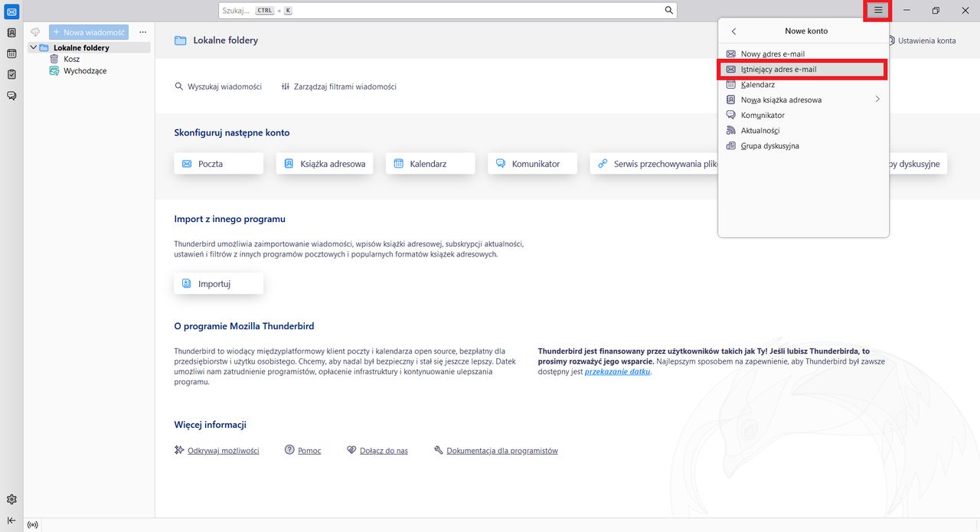Select the Kosz folder
Screen dimensions: 980x532
tap(72, 59)
